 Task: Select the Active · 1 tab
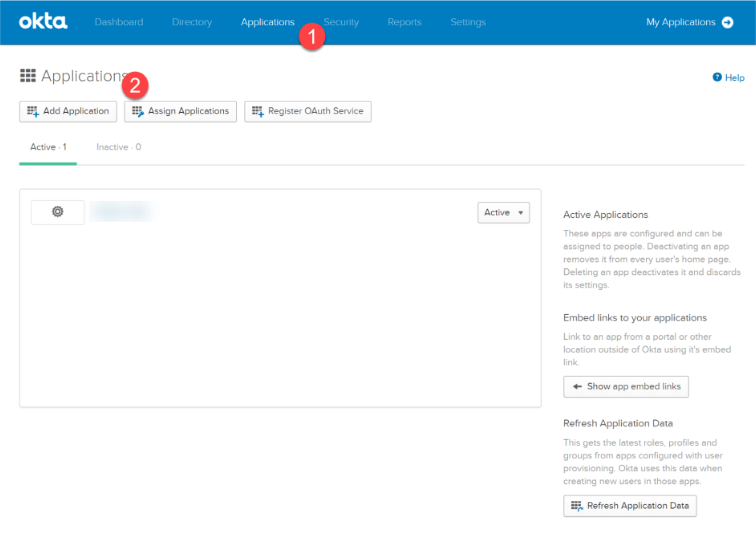pos(47,147)
